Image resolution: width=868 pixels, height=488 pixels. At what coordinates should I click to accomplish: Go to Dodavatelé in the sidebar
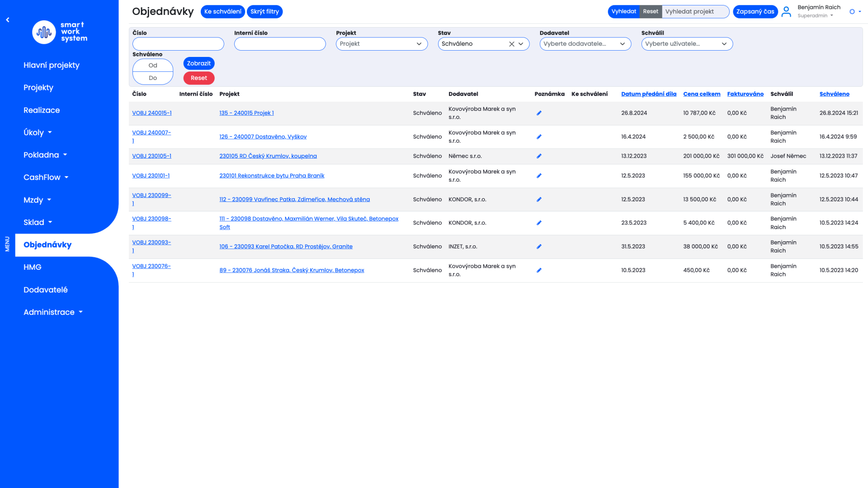[46, 290]
